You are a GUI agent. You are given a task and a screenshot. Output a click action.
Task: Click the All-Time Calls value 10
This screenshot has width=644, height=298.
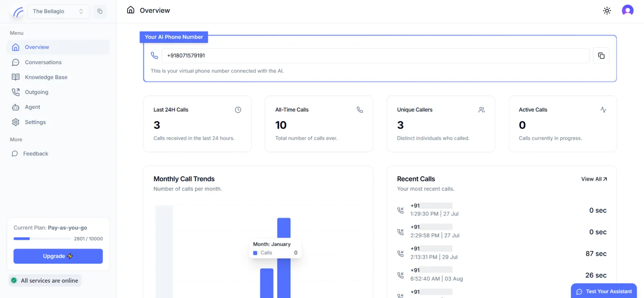[x=281, y=125]
